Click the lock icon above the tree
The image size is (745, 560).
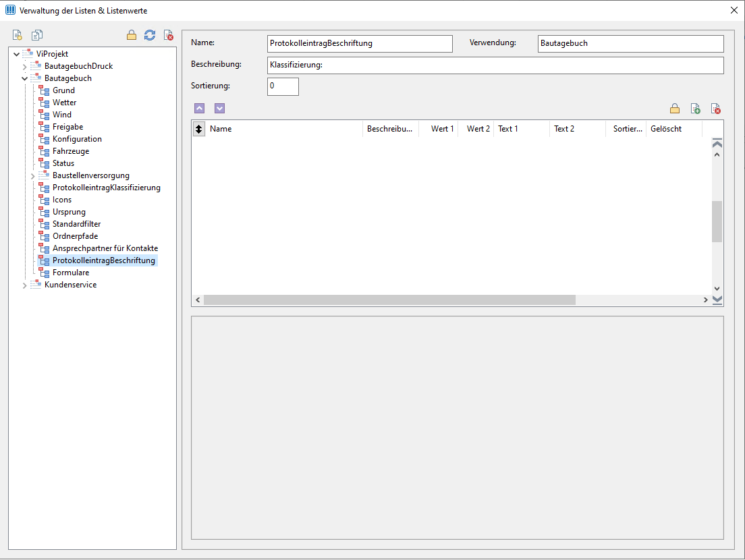132,35
